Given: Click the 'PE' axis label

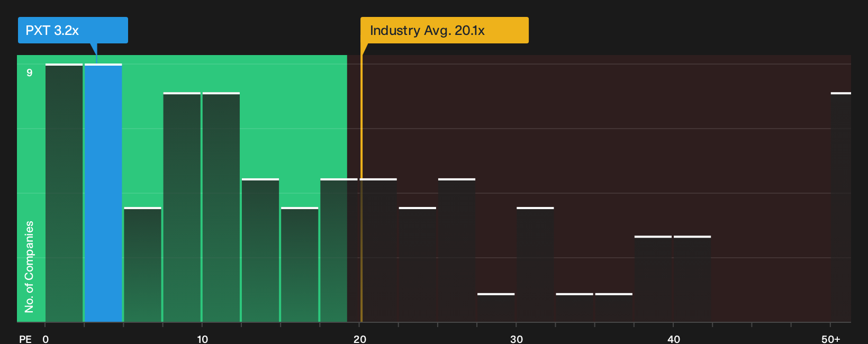Looking at the screenshot, I should (25, 339).
